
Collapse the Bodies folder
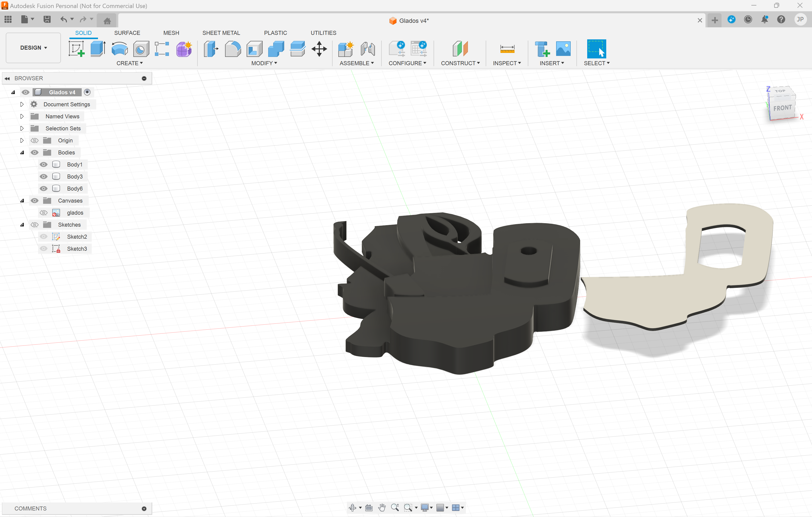coord(22,152)
